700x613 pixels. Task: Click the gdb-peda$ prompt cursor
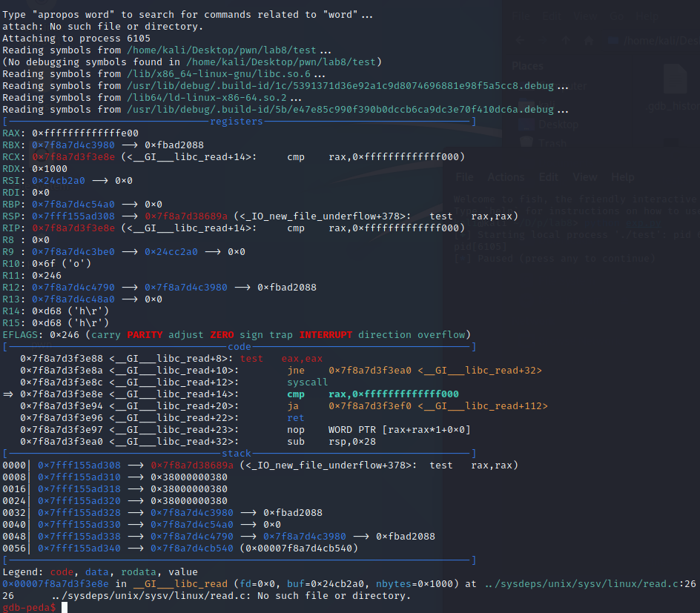[x=65, y=607]
